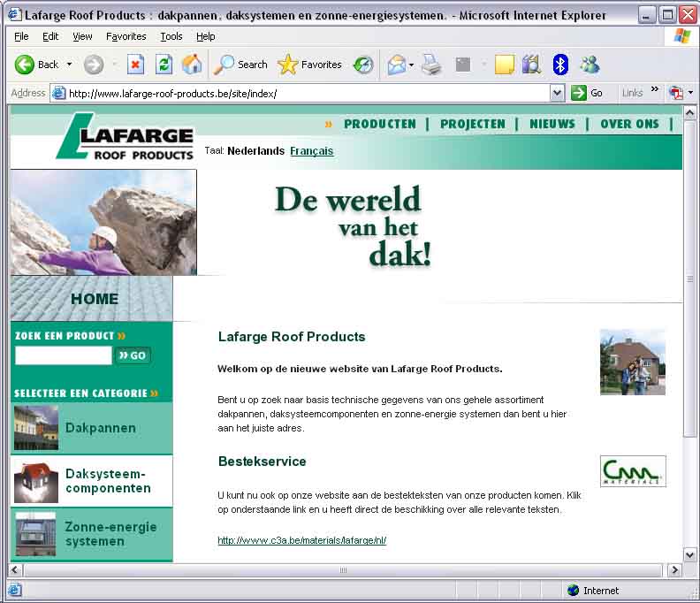Image resolution: width=700 pixels, height=603 pixels.
Task: Open the PDF toolbar dropdown arrow
Action: pyautogui.click(x=690, y=93)
